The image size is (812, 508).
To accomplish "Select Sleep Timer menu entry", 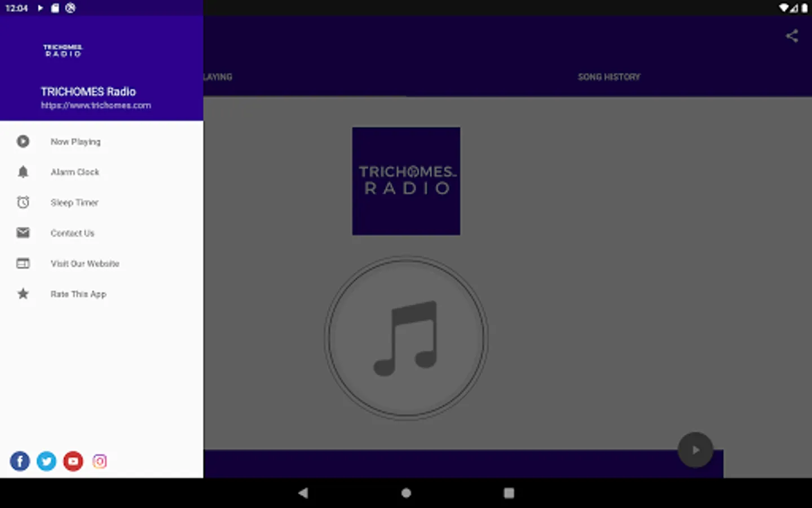I will 101,202.
